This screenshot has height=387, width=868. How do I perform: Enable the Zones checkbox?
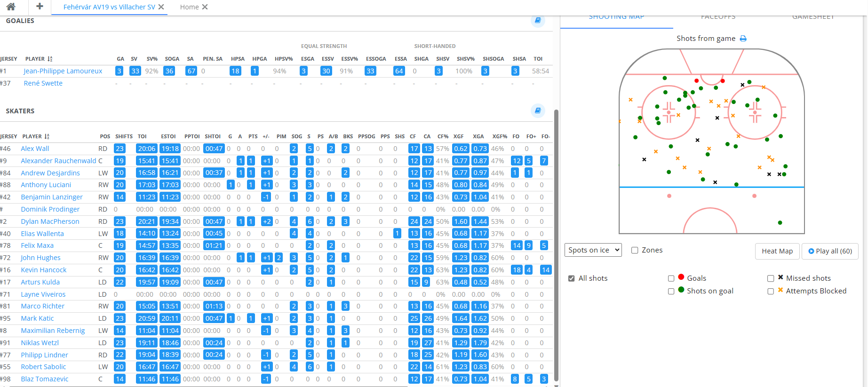tap(635, 250)
